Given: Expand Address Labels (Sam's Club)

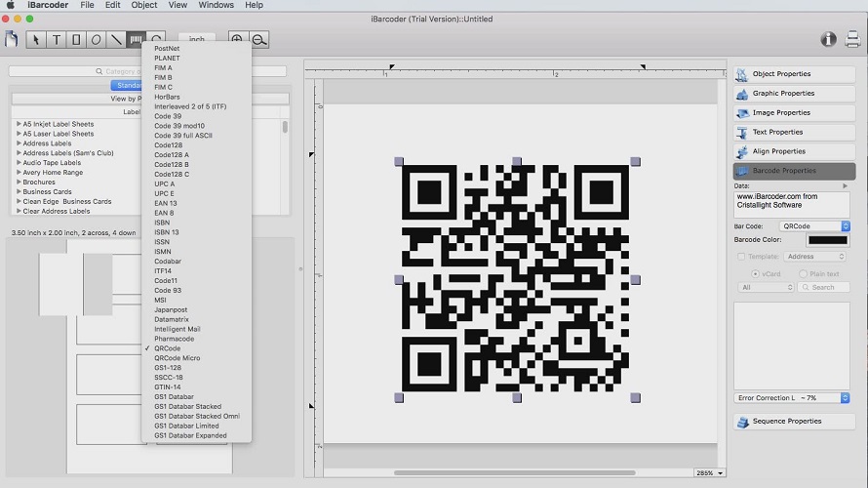Looking at the screenshot, I should point(19,153).
